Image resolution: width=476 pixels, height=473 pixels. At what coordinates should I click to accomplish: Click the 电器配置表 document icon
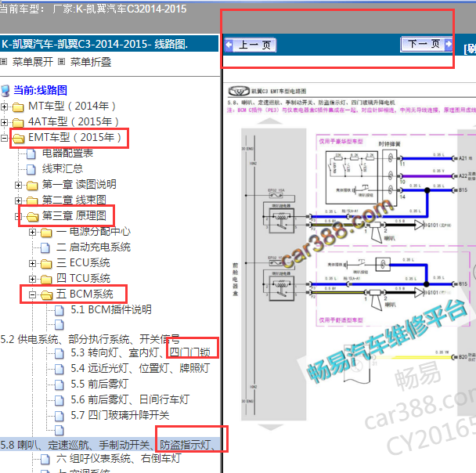(x=31, y=154)
